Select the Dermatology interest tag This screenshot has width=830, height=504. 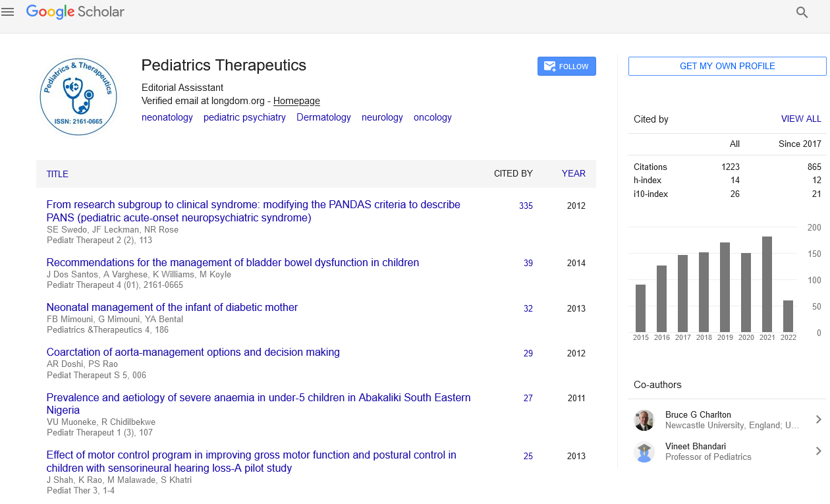(323, 117)
